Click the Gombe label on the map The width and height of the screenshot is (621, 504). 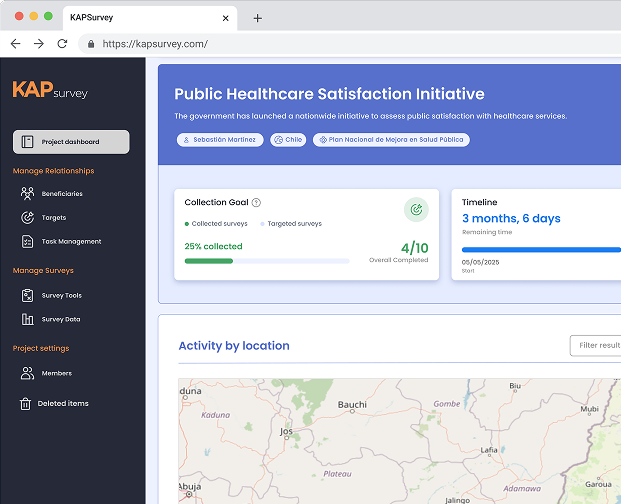[x=447, y=404]
